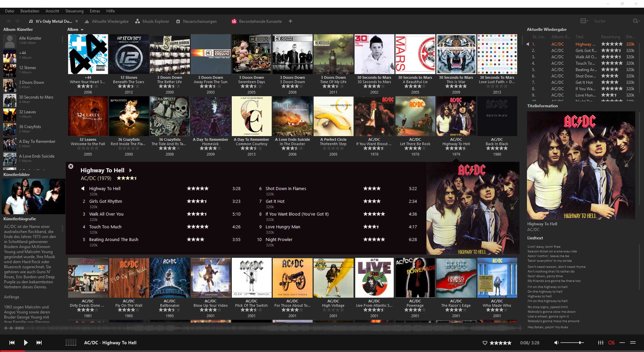Open AC/DC Powerage album cover
Screen dimensions: 644x352
(415, 278)
